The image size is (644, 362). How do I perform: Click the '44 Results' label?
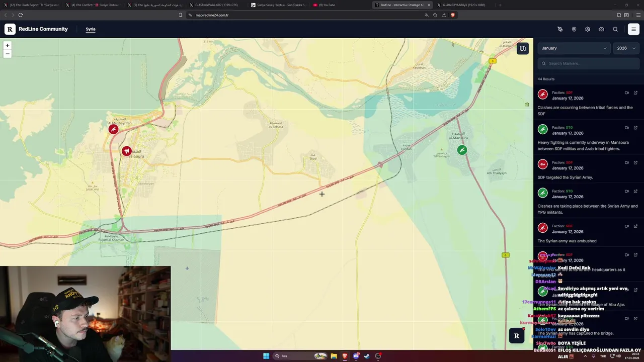[x=546, y=79]
